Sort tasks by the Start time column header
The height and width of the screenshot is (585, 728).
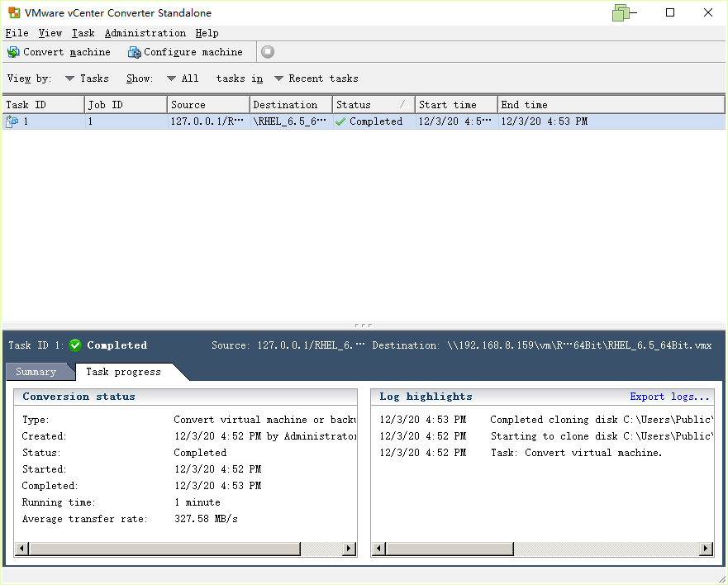[x=457, y=105]
